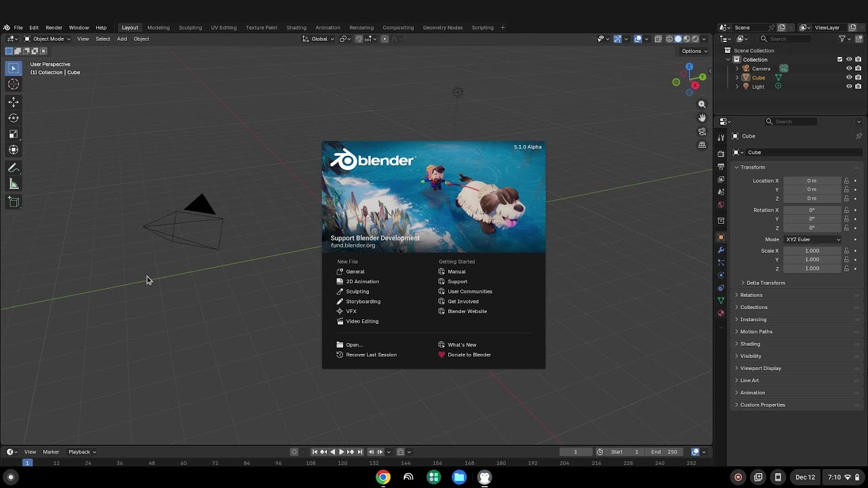Lock the Location X value

click(x=846, y=181)
